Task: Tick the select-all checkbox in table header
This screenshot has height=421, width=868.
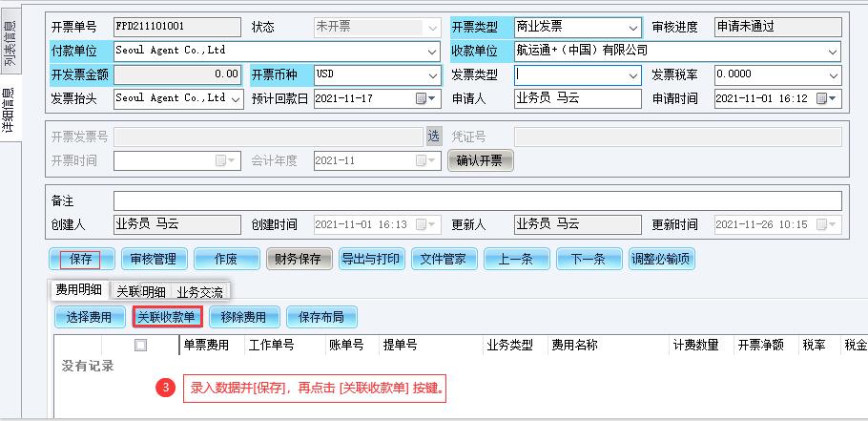Action: [x=141, y=346]
